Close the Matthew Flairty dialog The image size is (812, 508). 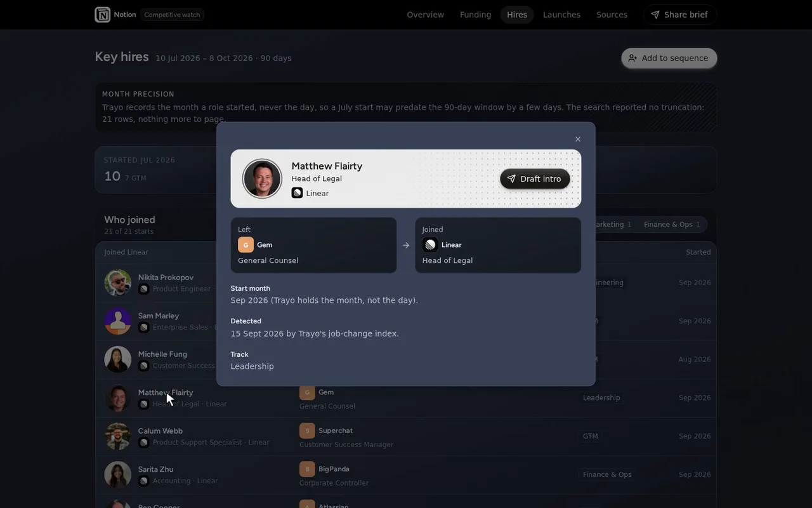pos(577,139)
